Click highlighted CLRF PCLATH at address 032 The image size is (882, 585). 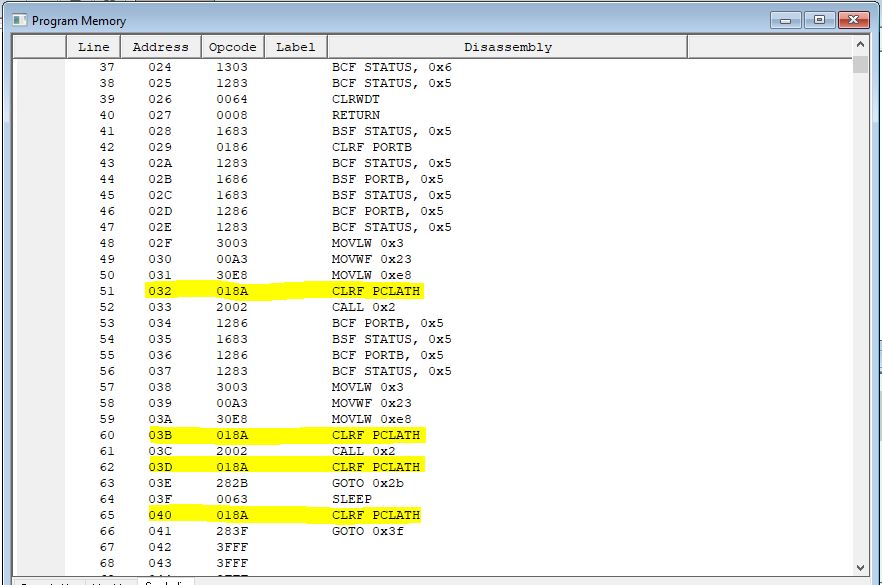[376, 291]
